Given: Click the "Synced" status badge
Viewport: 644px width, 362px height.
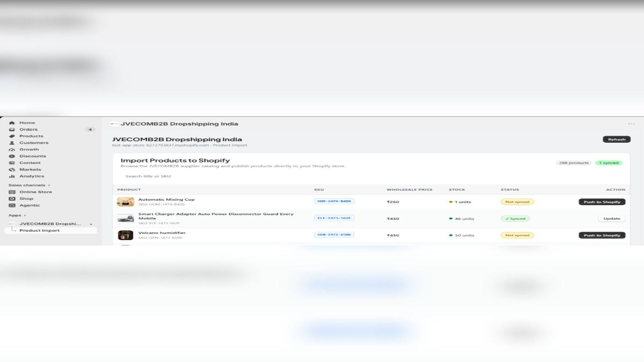Looking at the screenshot, I should pos(515,219).
